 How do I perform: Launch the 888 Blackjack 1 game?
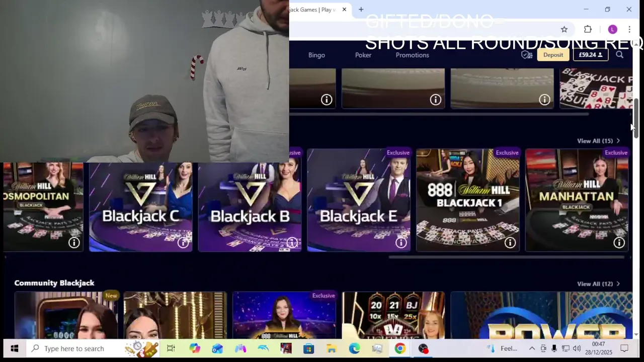(468, 200)
